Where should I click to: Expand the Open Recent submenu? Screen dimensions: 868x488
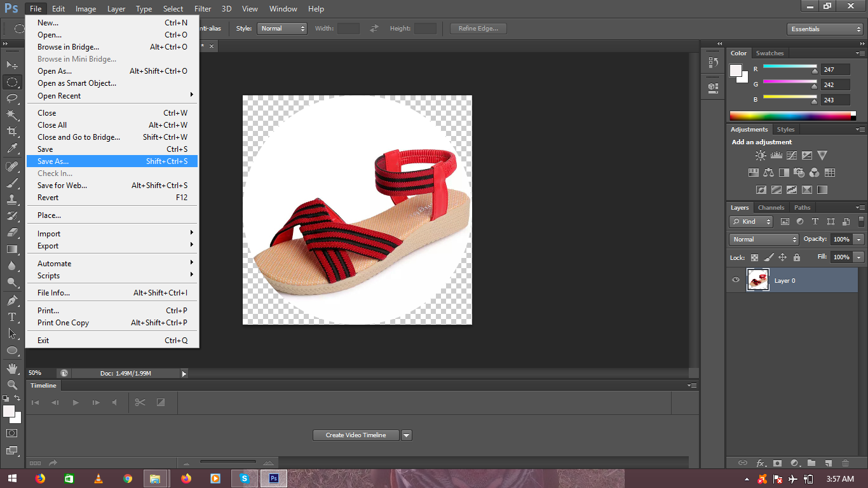pos(112,96)
